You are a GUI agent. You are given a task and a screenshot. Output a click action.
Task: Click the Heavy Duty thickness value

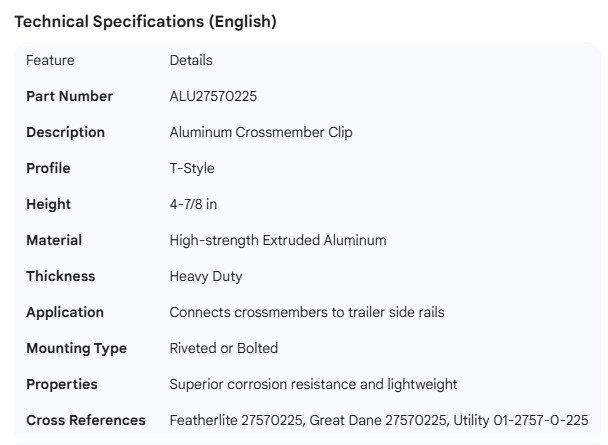[x=206, y=276]
